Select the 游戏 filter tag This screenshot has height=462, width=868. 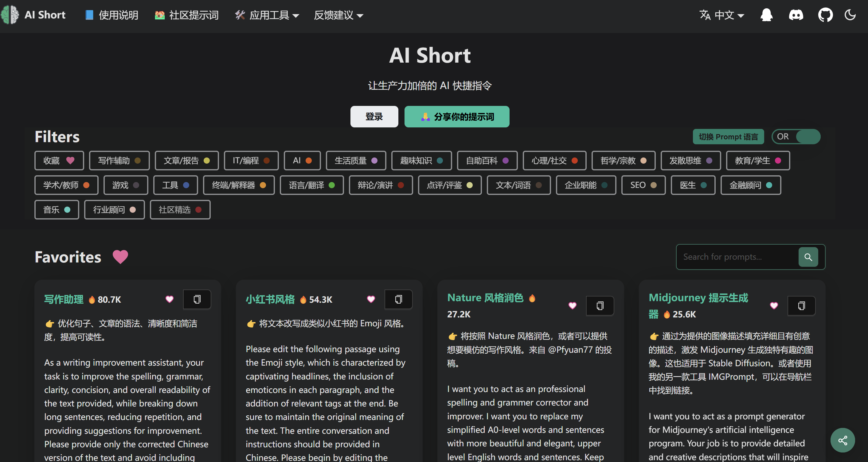click(x=126, y=185)
